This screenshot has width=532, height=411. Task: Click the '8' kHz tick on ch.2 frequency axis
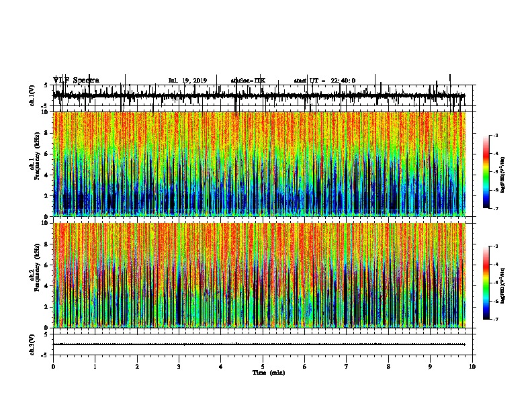(47, 244)
